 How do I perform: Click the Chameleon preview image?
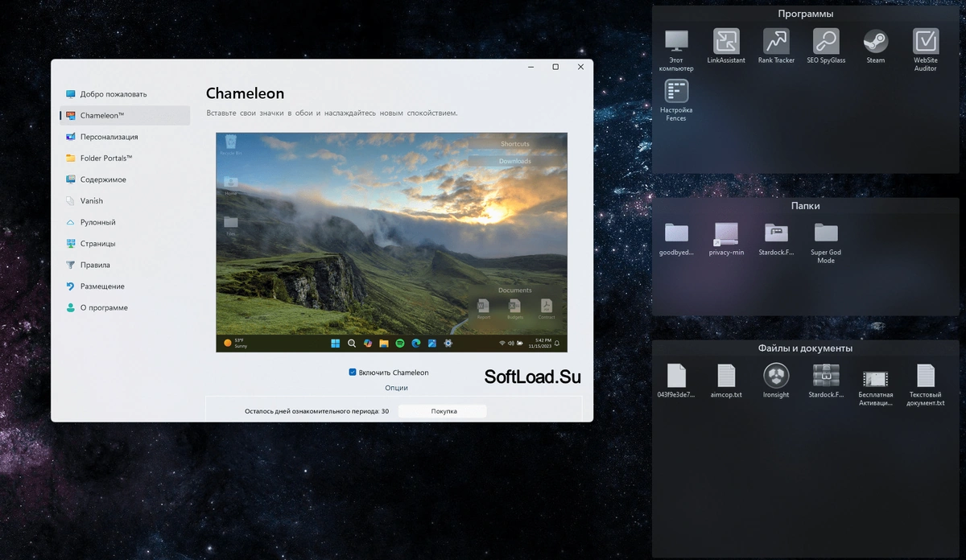(391, 242)
